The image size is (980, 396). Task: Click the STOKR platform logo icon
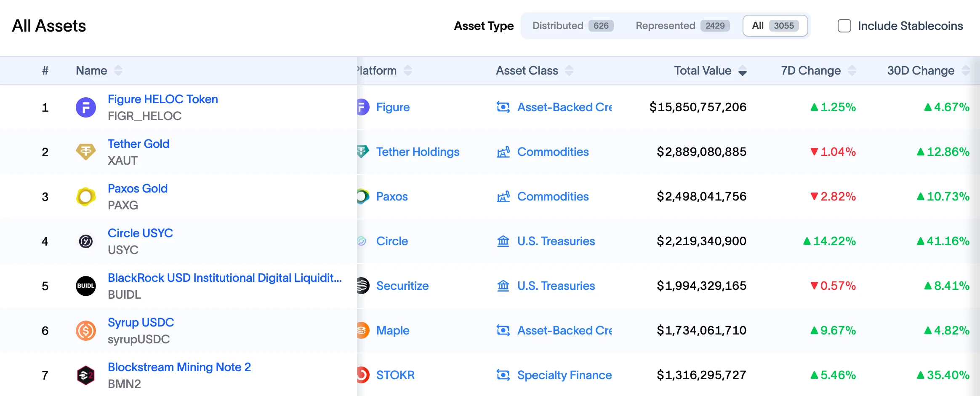coord(363,375)
